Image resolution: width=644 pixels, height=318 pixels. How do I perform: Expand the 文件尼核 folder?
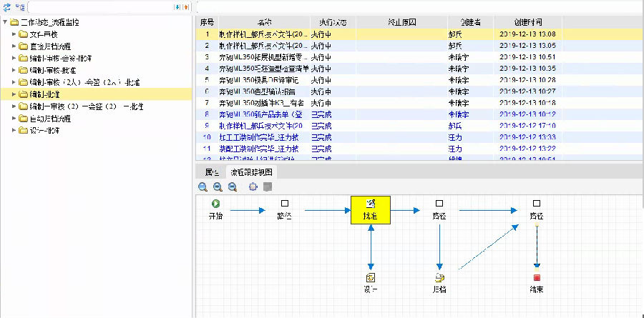14,34
